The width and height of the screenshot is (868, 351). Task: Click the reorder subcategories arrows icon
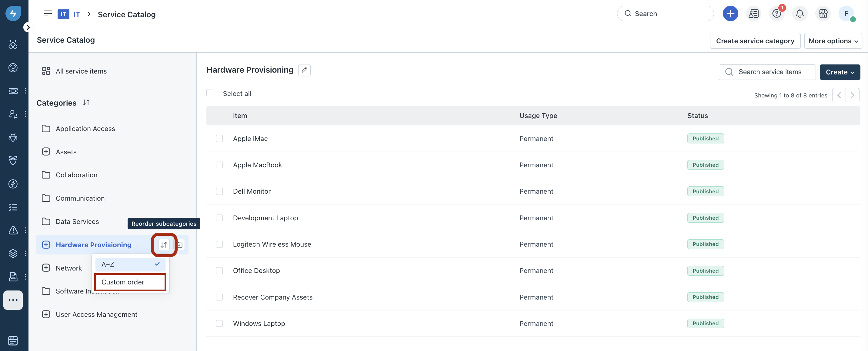pos(164,245)
